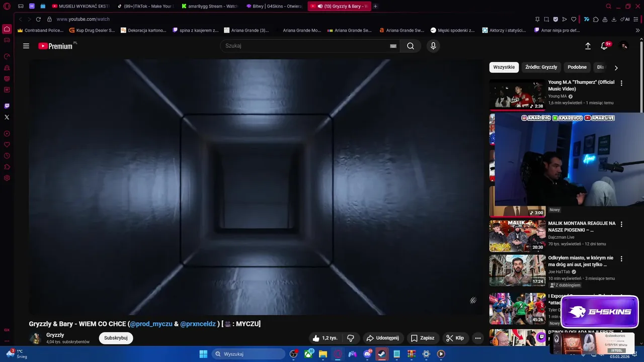This screenshot has height=362, width=644.
Task: Open the Opera AI assistant icon
Action: (x=625, y=19)
